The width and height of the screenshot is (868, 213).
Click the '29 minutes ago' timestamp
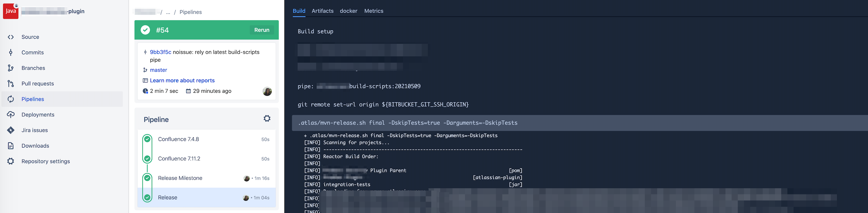point(212,91)
